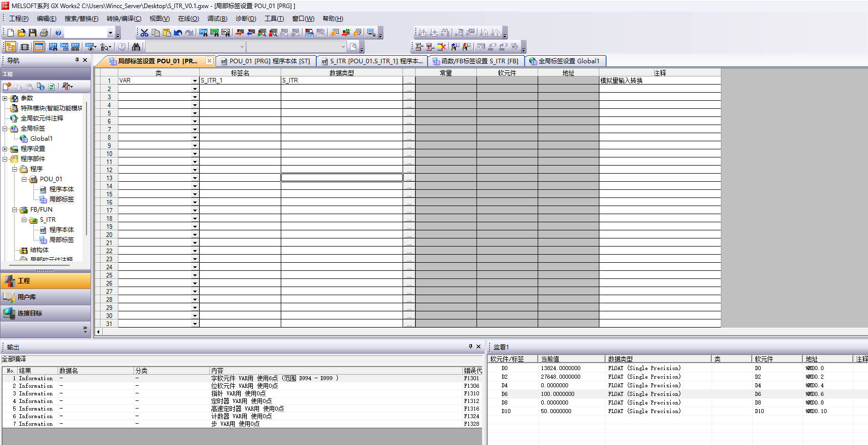Toggle the pin on the 导航 panel

77,60
